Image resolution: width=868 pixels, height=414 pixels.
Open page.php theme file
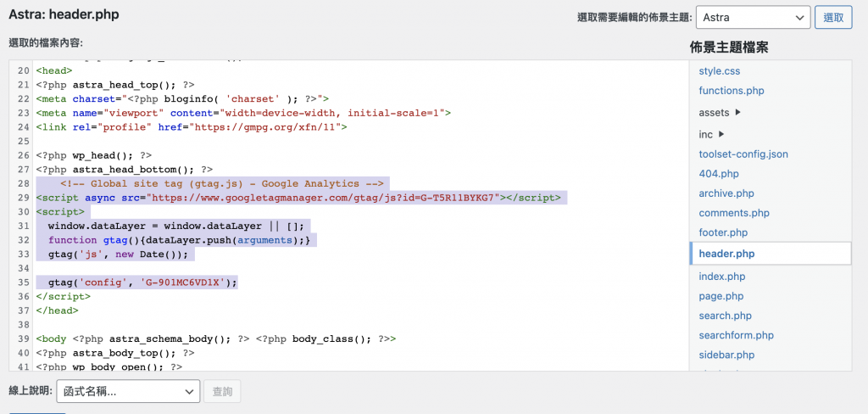click(721, 296)
